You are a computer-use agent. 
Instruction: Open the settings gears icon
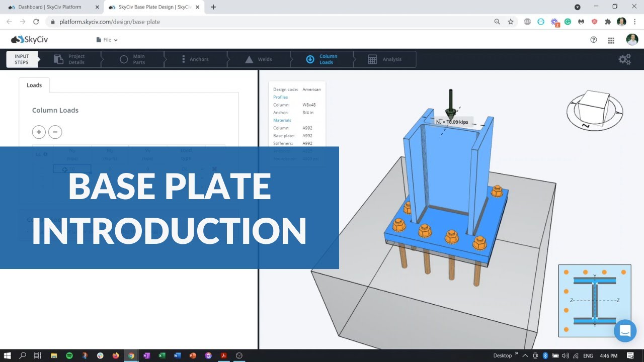(x=624, y=59)
